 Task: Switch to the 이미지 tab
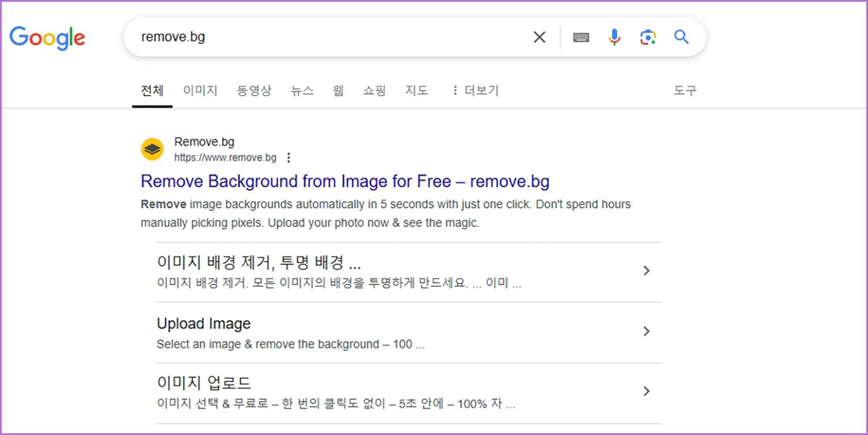pos(200,90)
